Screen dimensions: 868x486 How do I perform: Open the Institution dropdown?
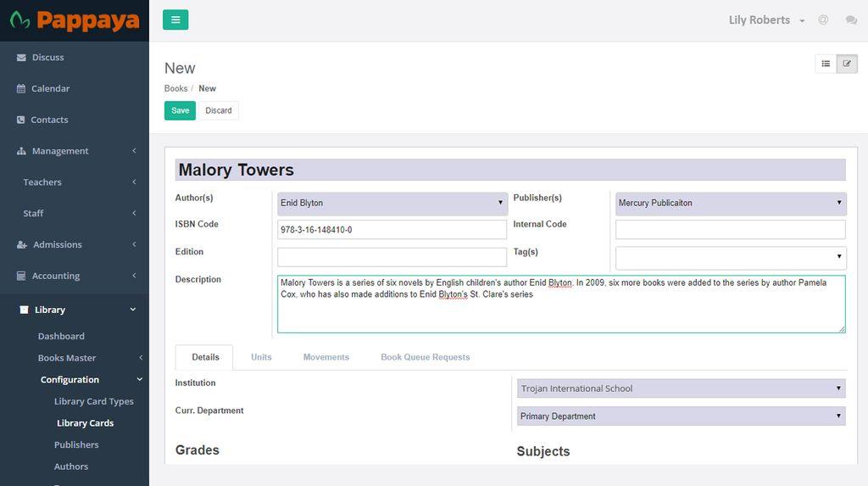(x=681, y=388)
